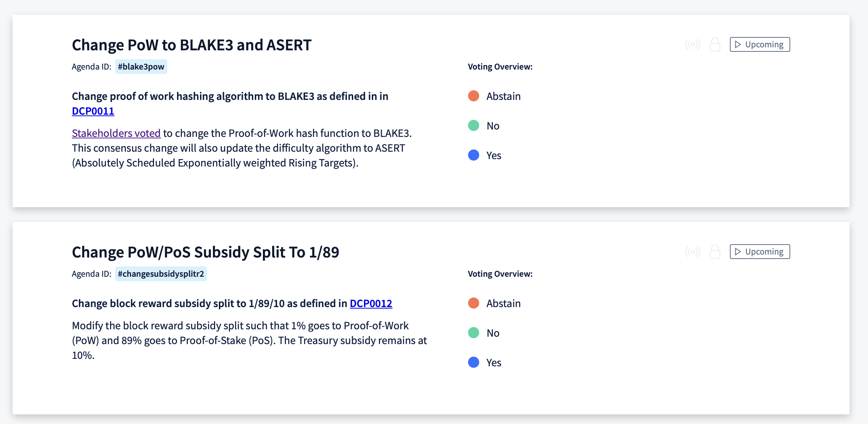The width and height of the screenshot is (868, 424).
Task: Click lock icon on Subsidy Split card
Action: click(715, 252)
